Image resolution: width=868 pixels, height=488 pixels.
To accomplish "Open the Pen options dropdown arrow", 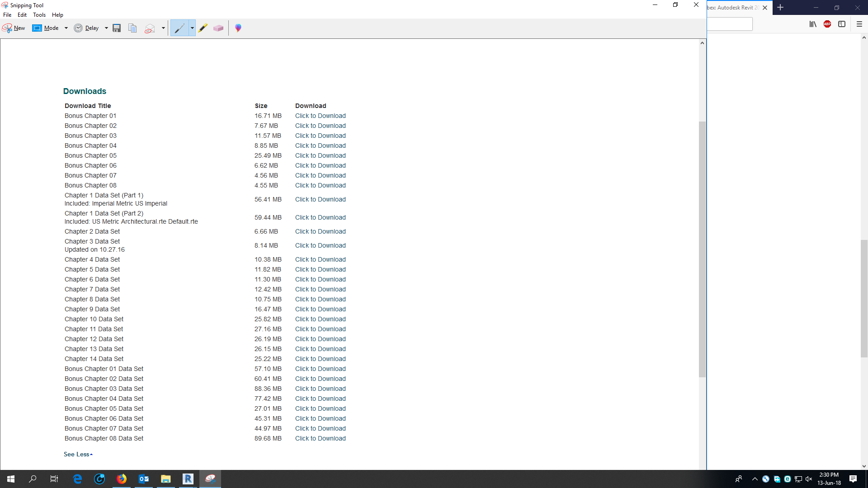I will (x=192, y=28).
